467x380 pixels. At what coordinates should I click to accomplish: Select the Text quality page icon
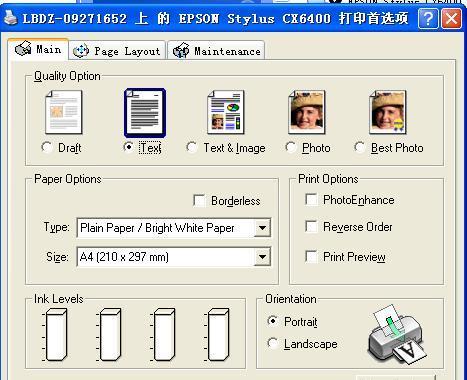tap(145, 113)
